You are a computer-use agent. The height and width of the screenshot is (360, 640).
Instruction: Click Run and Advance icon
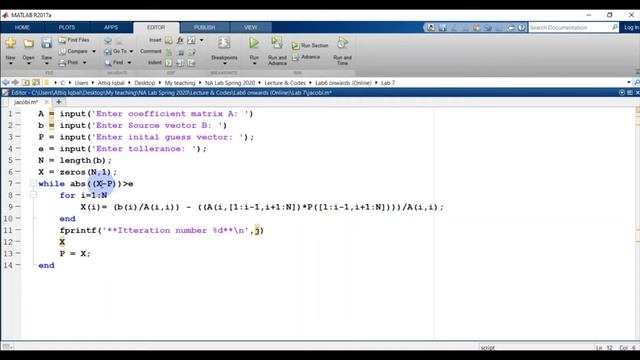[277, 43]
